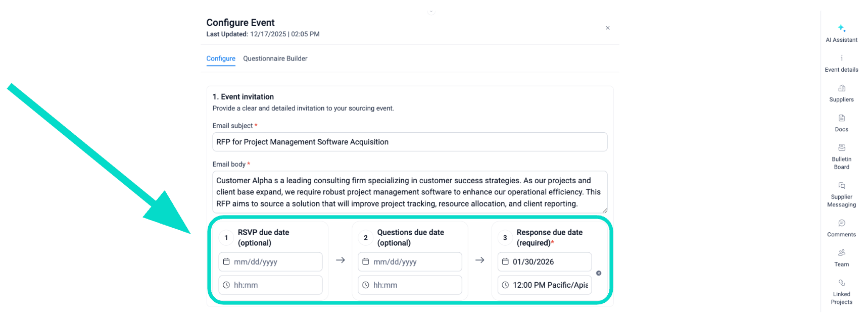Switch to the Questionnaire Builder tab
Screen dimensions: 868x319
275,59
